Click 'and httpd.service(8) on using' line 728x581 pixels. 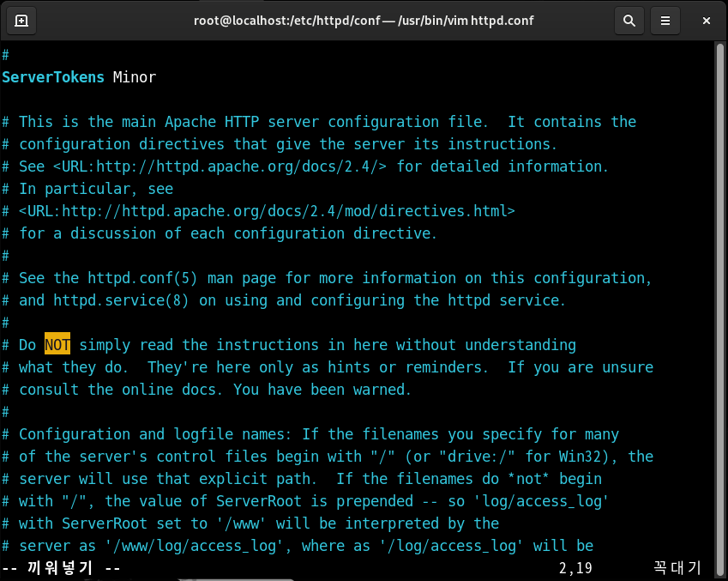click(x=284, y=300)
